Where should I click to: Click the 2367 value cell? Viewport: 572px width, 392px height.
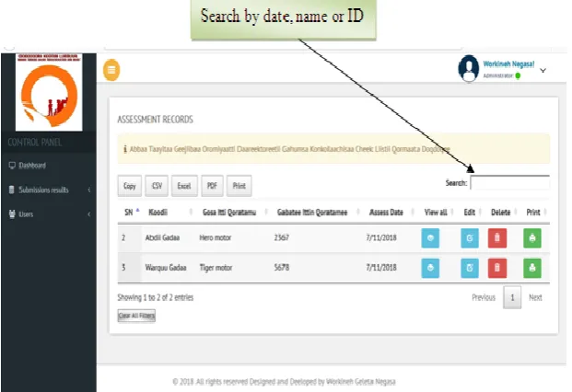coord(281,237)
